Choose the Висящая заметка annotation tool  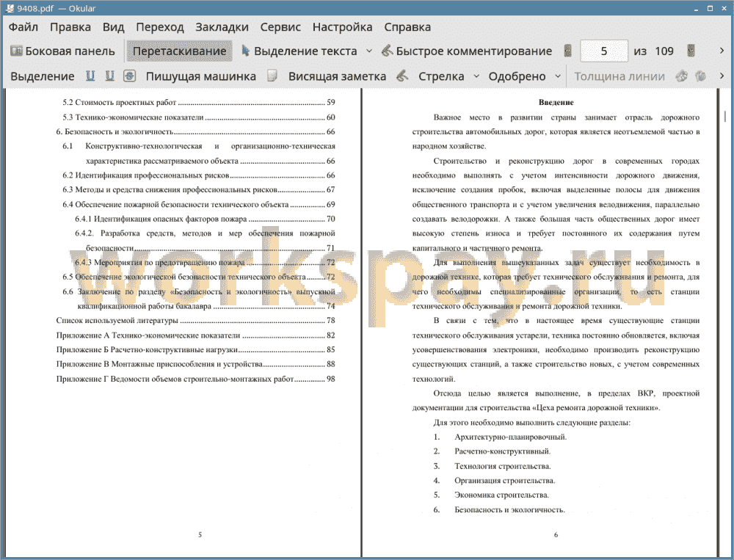pyautogui.click(x=337, y=76)
